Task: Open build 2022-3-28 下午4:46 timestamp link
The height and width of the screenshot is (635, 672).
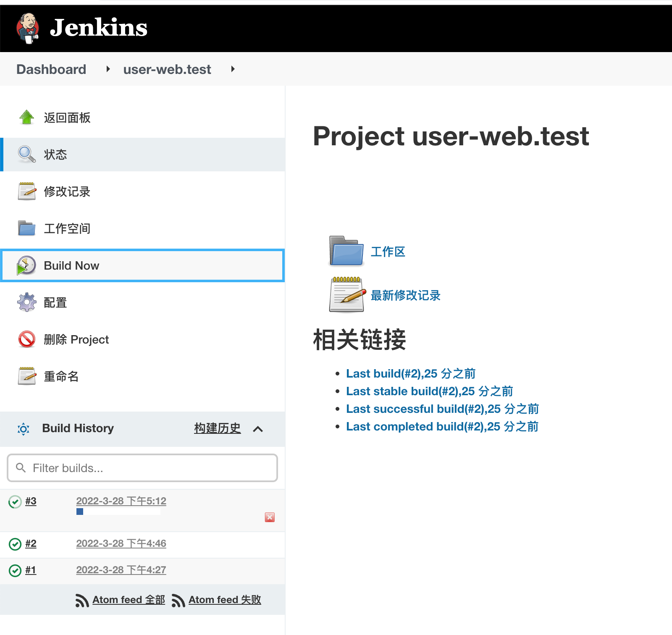Action: pos(121,543)
